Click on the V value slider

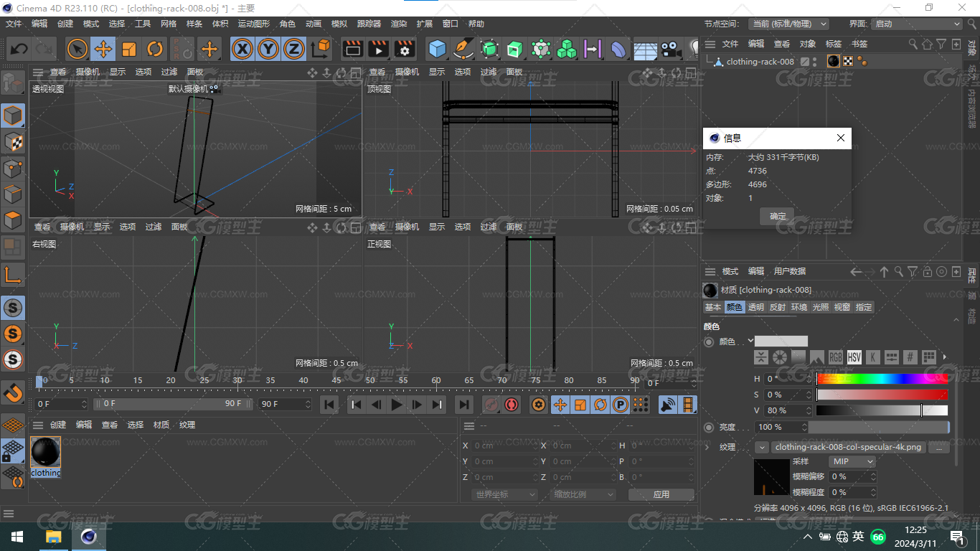[882, 410]
